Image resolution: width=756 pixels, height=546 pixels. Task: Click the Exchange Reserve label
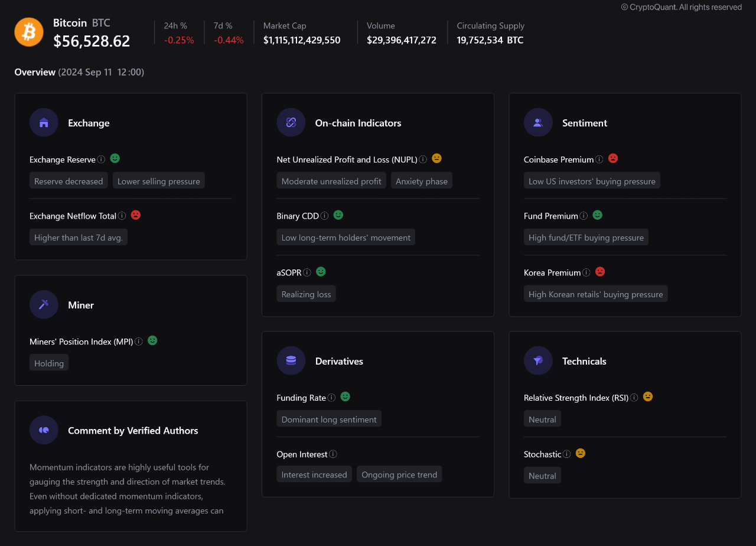[63, 160]
